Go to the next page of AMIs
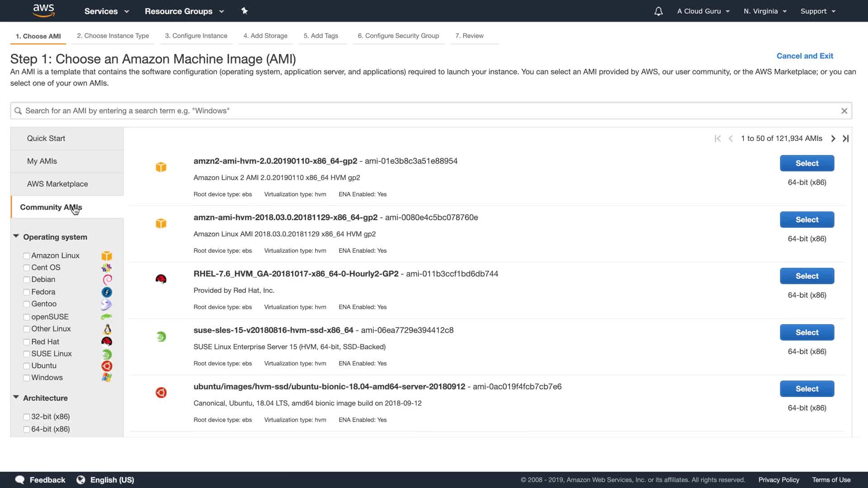 (833, 139)
